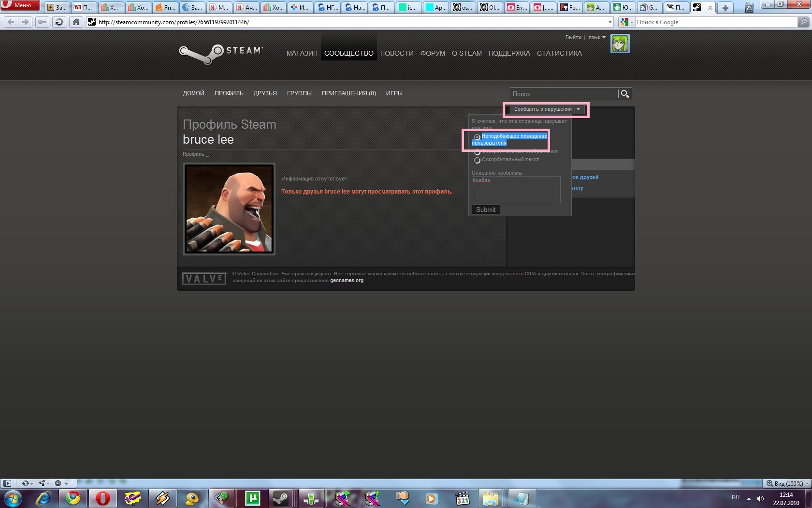
Task: Toggle the Opera panel button in the status bar
Action: 7,483
